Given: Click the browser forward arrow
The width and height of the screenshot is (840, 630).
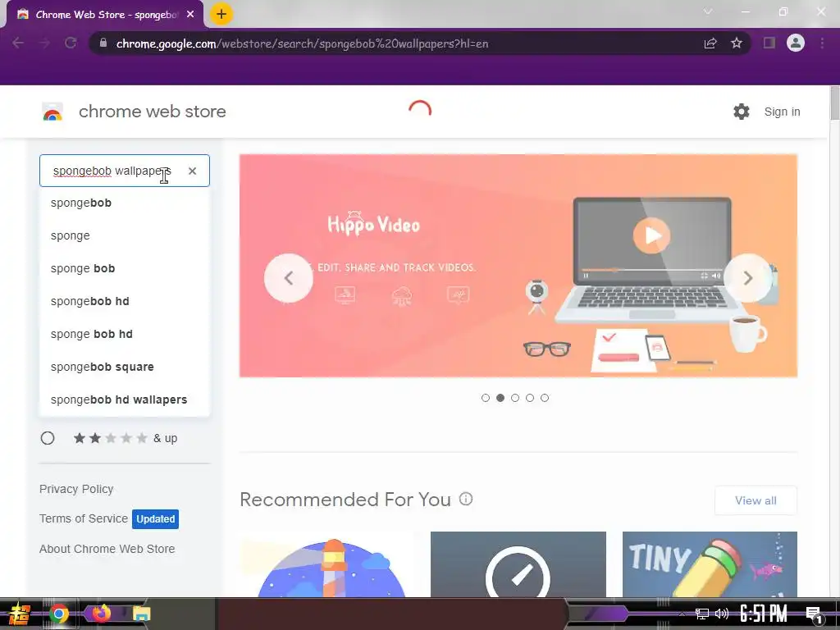Looking at the screenshot, I should [44, 43].
